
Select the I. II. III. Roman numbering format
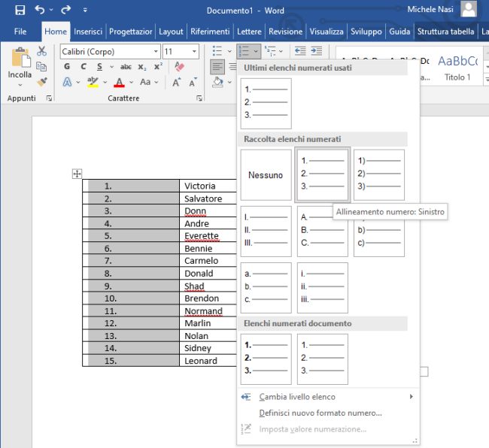[266, 232]
